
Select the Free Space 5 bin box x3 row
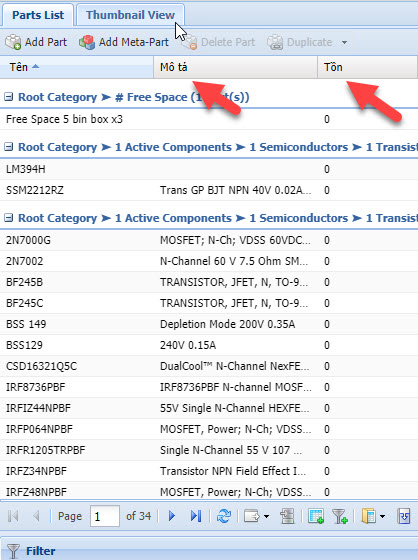coord(209,119)
